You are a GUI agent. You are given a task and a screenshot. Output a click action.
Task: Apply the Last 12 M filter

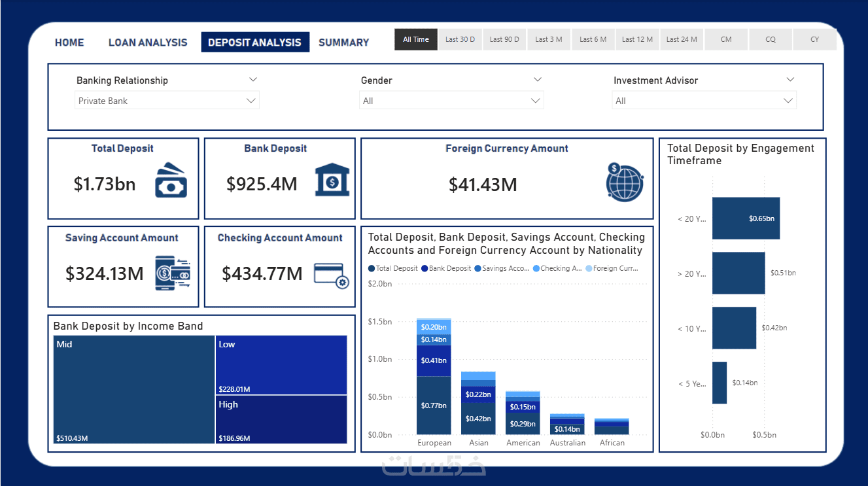point(638,39)
